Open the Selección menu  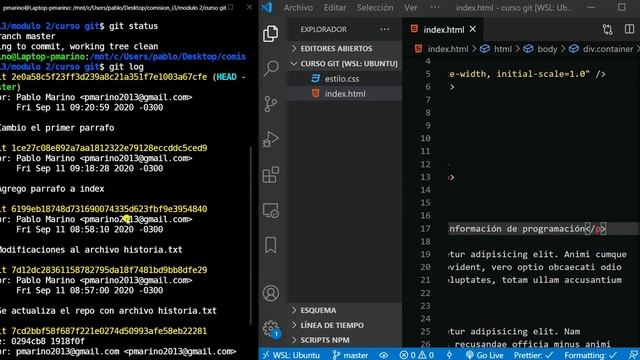pos(375,7)
